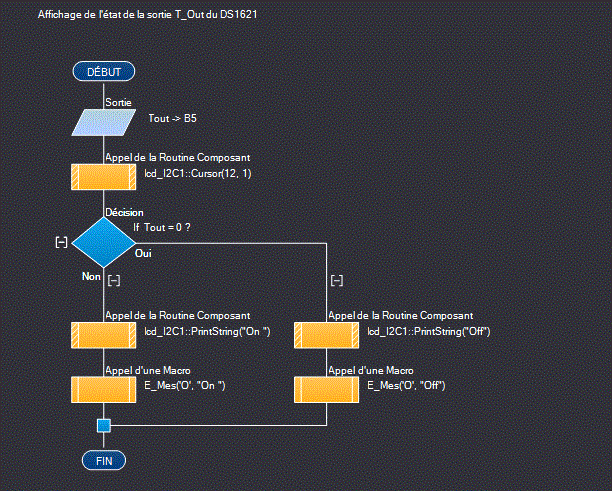Collapse the Non branch with its [-]
Image resolution: width=612 pixels, height=491 pixels.
[113, 281]
